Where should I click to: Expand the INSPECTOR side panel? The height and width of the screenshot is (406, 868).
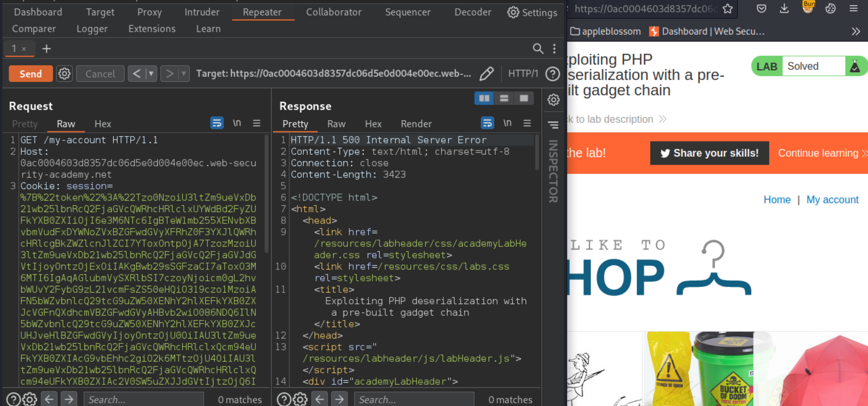click(x=553, y=171)
